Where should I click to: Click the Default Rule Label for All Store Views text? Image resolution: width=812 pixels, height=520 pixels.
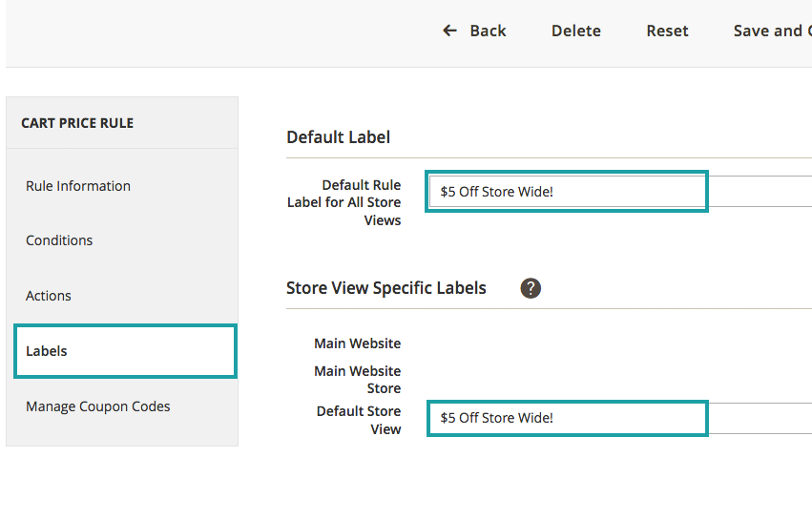click(344, 202)
